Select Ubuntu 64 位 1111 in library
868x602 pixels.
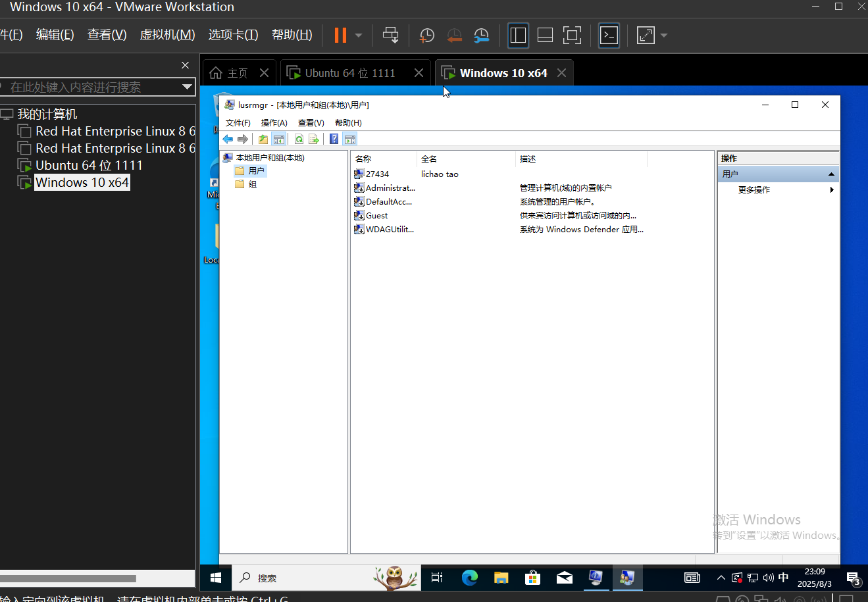(x=89, y=165)
